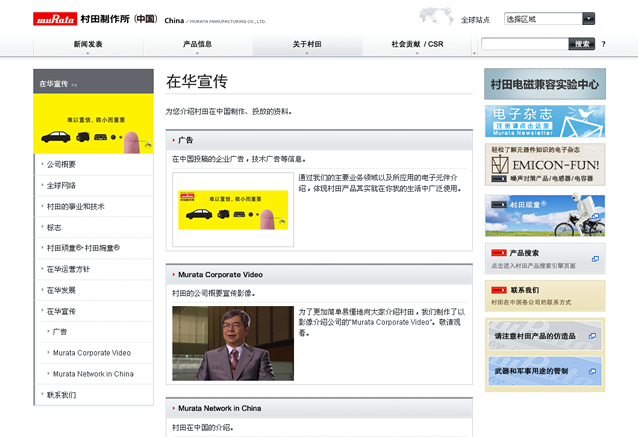This screenshot has height=437, width=638.
Task: Open the 村田顽童 robot cyclist banner
Action: pyautogui.click(x=545, y=216)
